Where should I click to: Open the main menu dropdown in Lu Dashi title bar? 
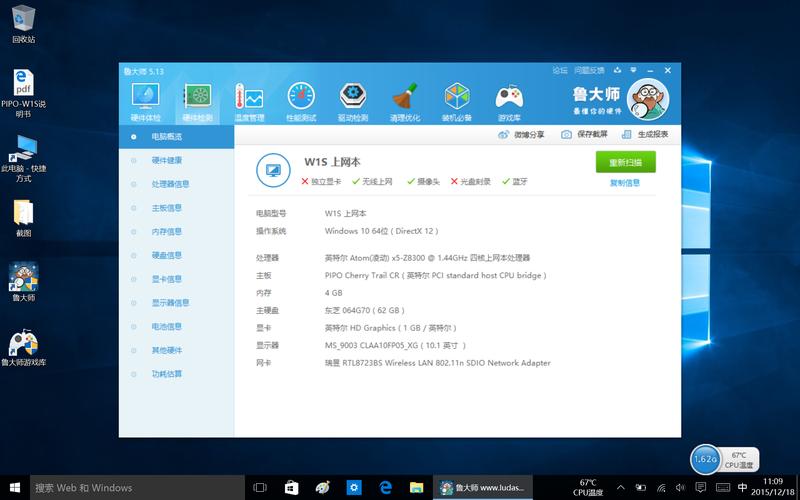(634, 70)
